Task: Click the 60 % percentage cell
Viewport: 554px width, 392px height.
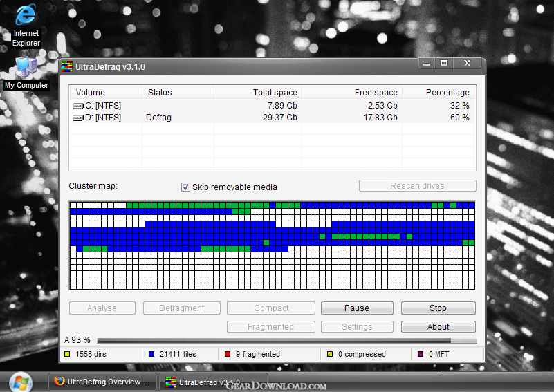Action: (460, 118)
